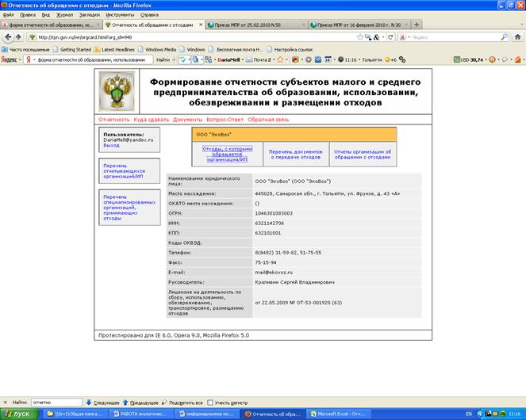Open the Вид menu

(46, 15)
